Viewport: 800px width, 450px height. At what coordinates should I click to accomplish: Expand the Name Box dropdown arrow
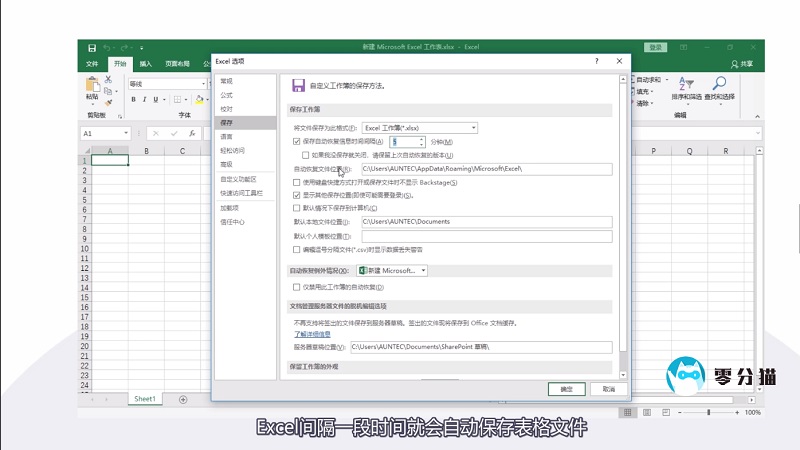(x=124, y=133)
